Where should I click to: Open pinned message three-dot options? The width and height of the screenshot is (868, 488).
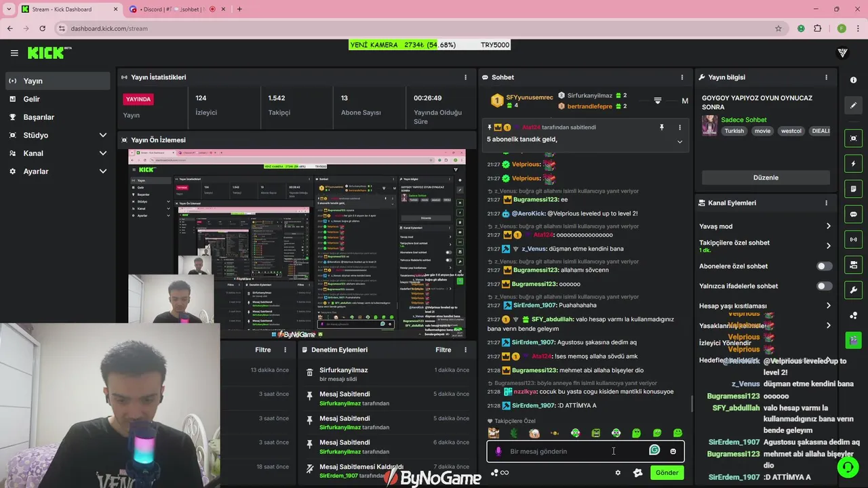coord(679,127)
